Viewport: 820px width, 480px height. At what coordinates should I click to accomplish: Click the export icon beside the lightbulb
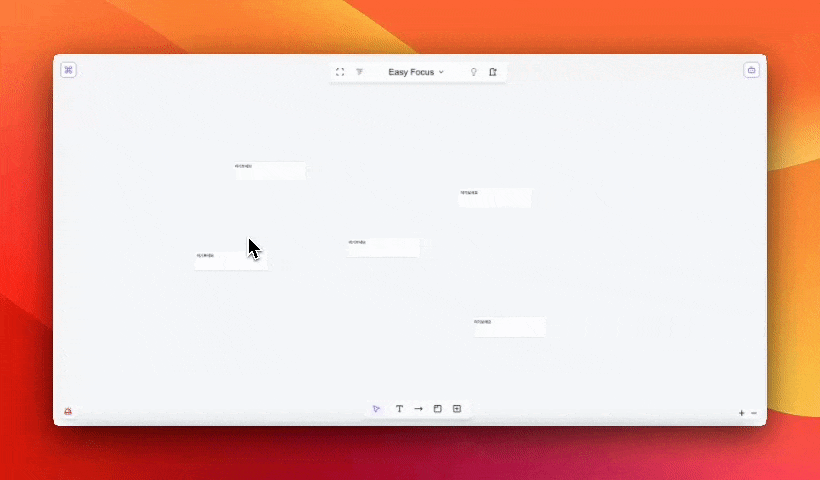click(493, 72)
